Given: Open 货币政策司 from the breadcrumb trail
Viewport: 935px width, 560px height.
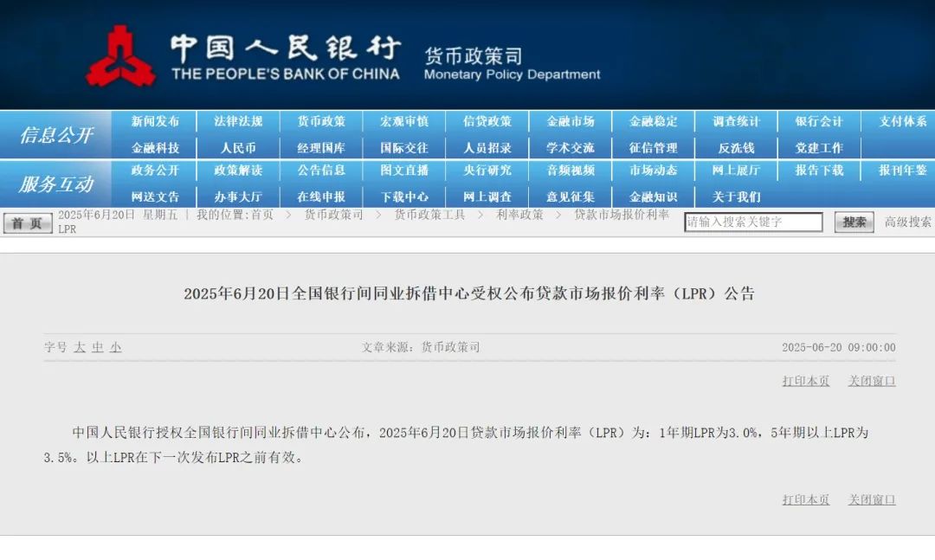Looking at the screenshot, I should [333, 216].
